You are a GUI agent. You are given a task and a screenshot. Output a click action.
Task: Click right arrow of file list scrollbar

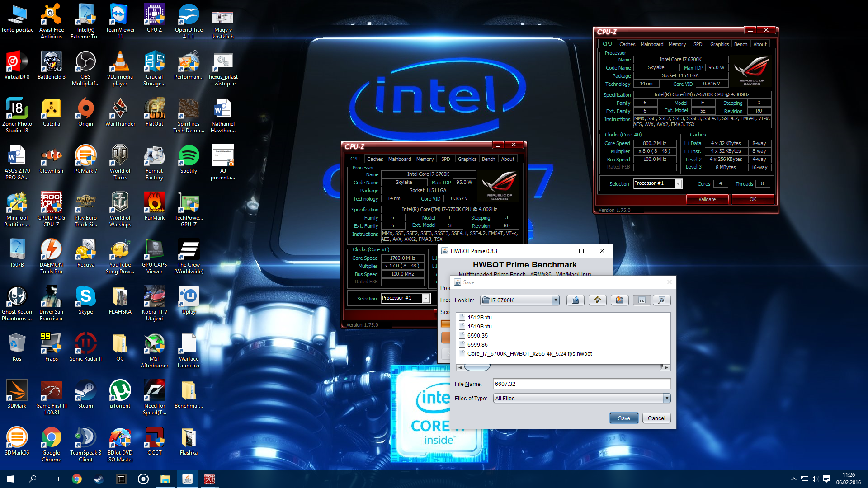click(666, 367)
